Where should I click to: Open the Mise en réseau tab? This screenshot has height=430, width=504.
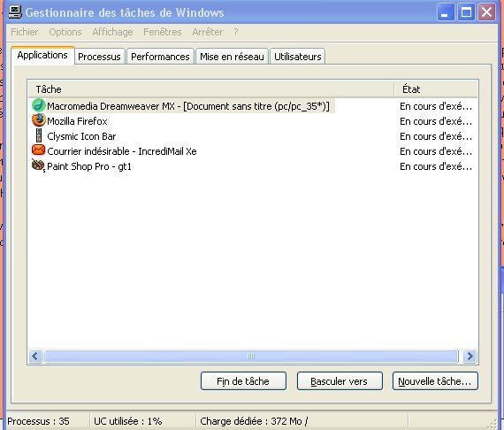232,57
